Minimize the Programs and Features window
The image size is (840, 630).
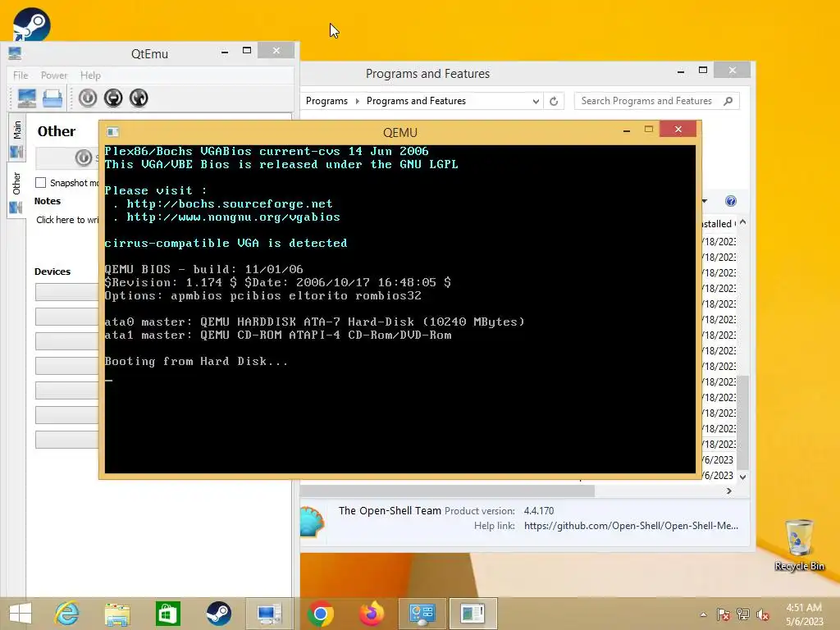coord(681,71)
